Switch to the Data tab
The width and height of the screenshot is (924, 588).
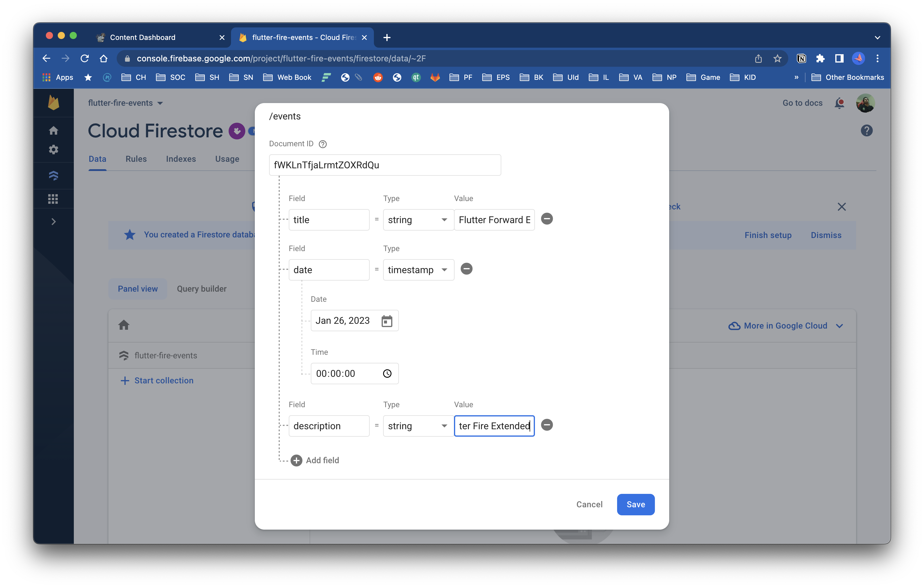[97, 159]
